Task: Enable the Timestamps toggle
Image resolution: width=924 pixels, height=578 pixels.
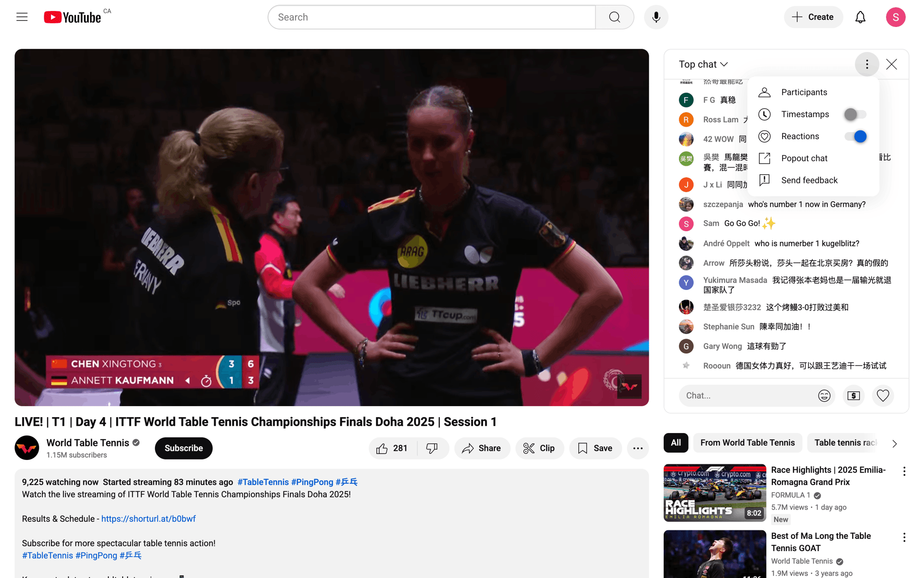Action: [855, 114]
